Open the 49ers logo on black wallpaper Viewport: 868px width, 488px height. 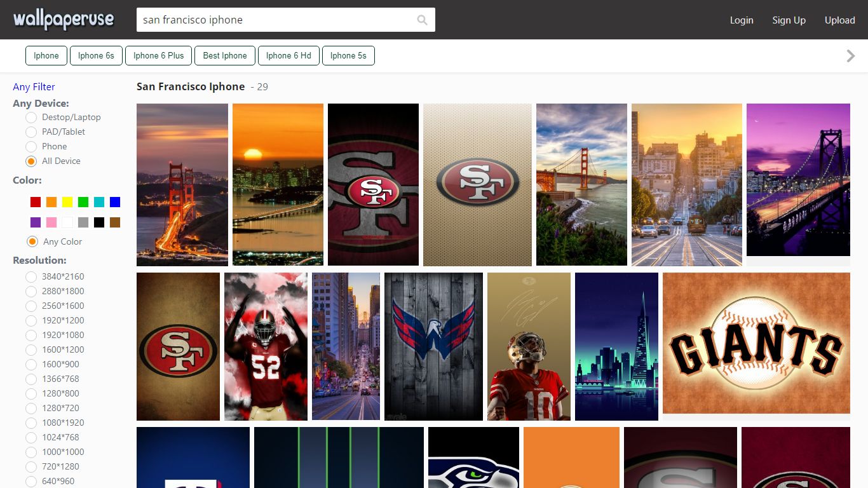[373, 185]
